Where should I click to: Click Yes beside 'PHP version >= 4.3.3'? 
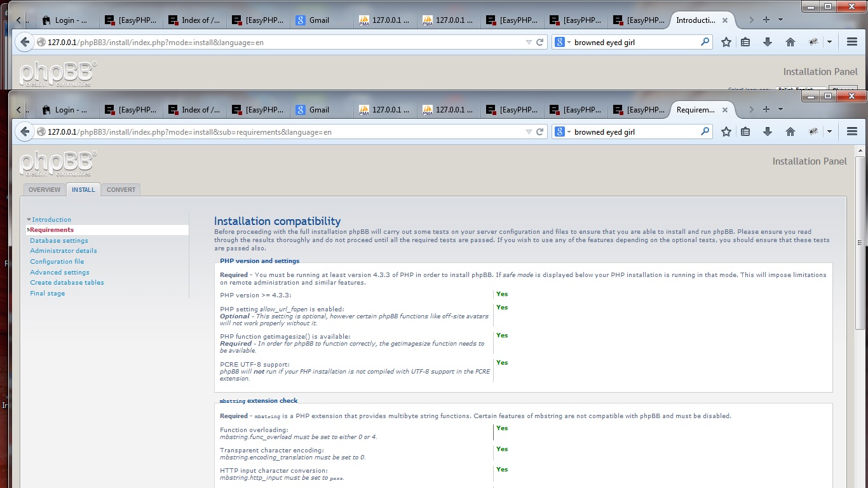tap(502, 294)
